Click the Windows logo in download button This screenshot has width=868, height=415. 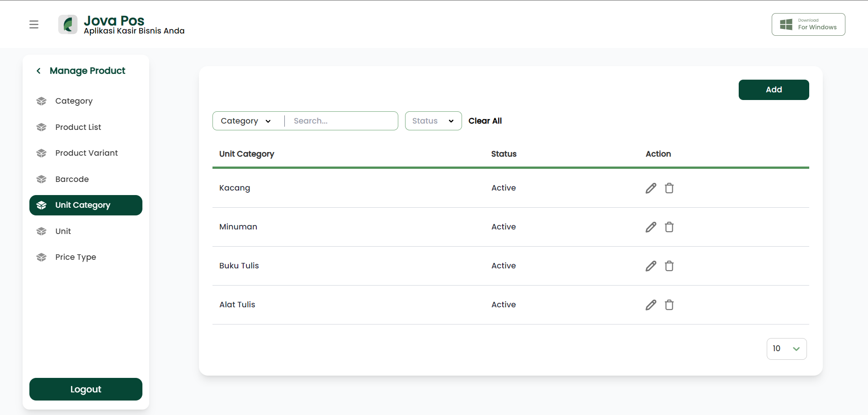tap(786, 24)
